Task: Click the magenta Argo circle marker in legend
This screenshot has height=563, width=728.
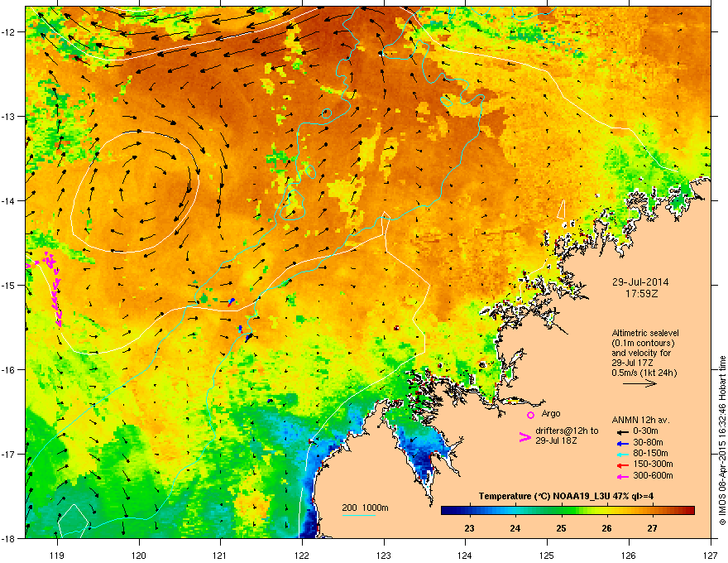Action: [x=530, y=415]
